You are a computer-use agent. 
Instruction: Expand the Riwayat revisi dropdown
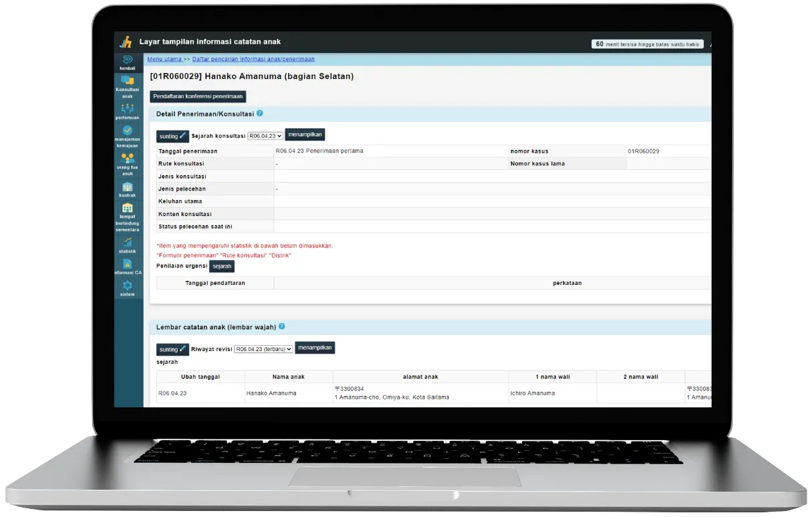[263, 349]
